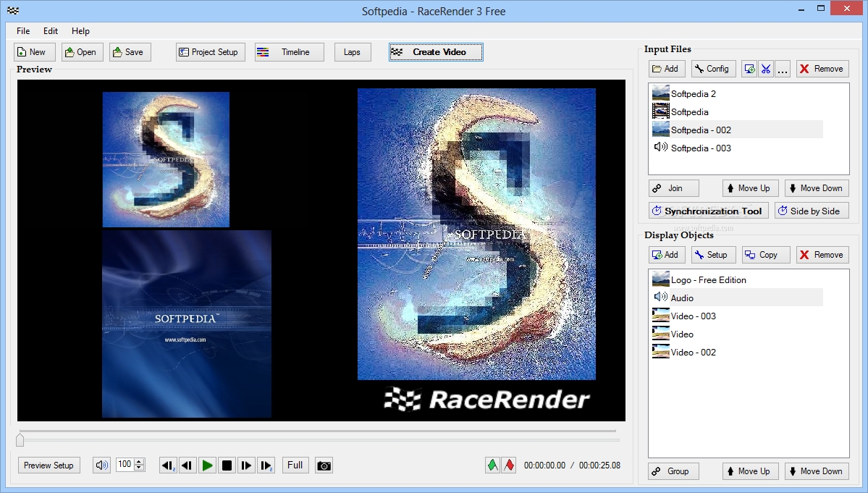Open the Help menu
Screen dimensions: 868x493
click(x=80, y=31)
